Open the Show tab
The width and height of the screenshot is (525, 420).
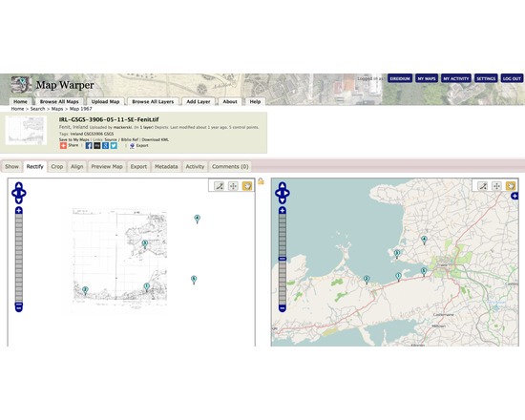11,166
